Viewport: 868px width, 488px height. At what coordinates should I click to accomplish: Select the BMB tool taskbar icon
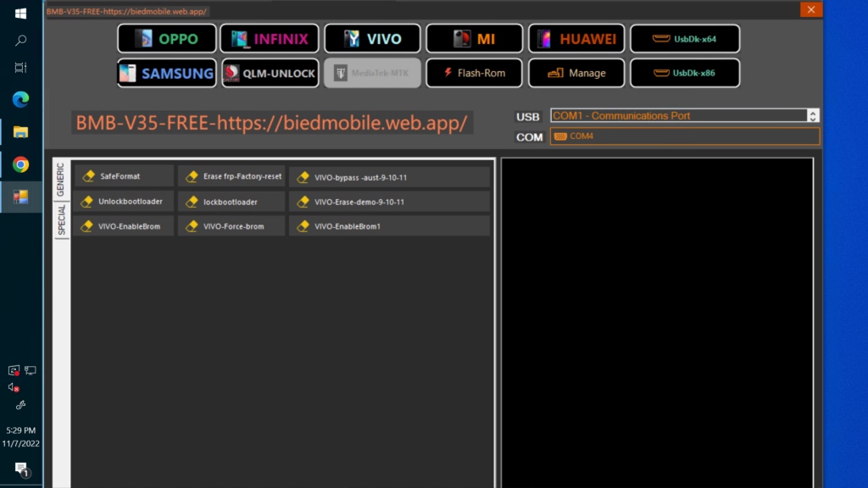point(21,197)
